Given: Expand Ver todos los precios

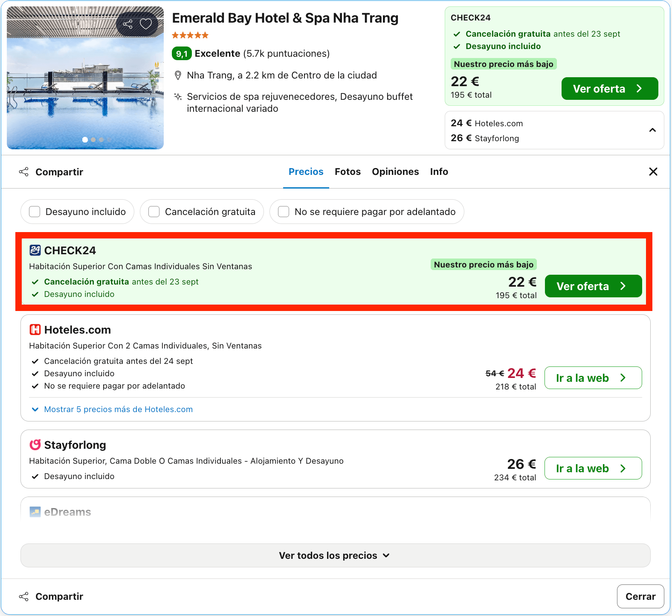Looking at the screenshot, I should click(x=335, y=555).
